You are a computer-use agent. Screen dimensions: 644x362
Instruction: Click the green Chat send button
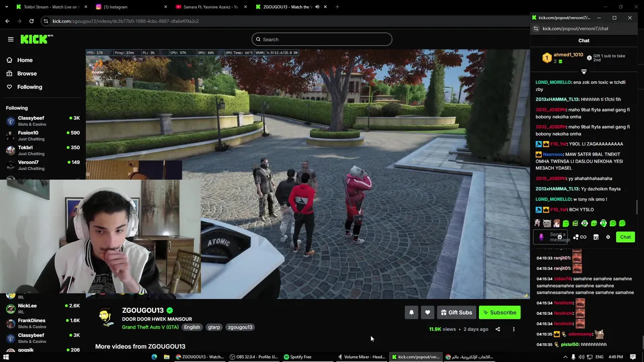(x=625, y=237)
